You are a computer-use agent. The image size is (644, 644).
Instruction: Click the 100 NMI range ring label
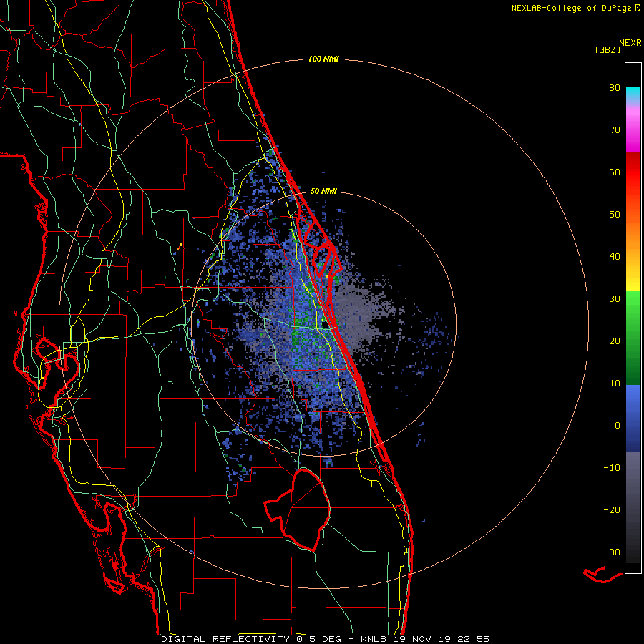click(323, 59)
